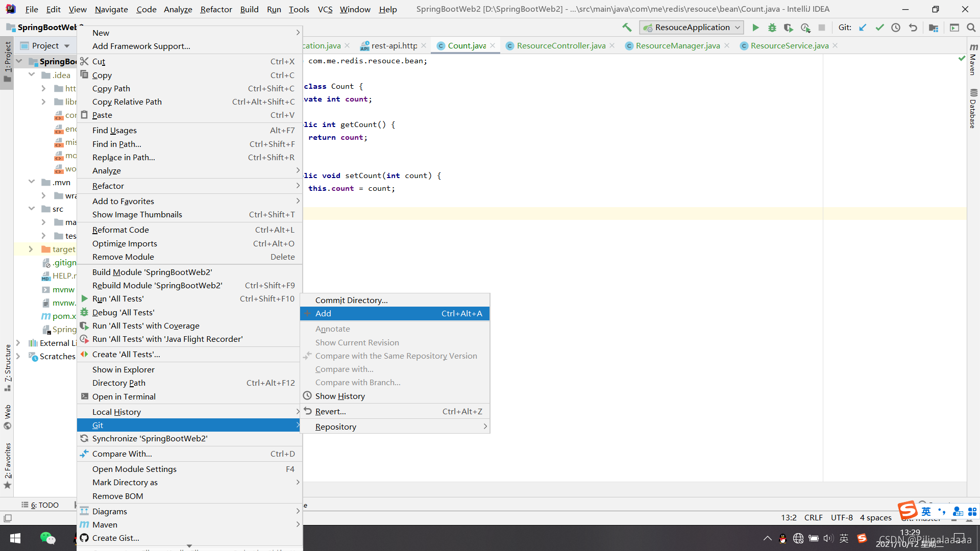Click the Search Everywhere magnifier icon
980x551 pixels.
tap(971, 28)
